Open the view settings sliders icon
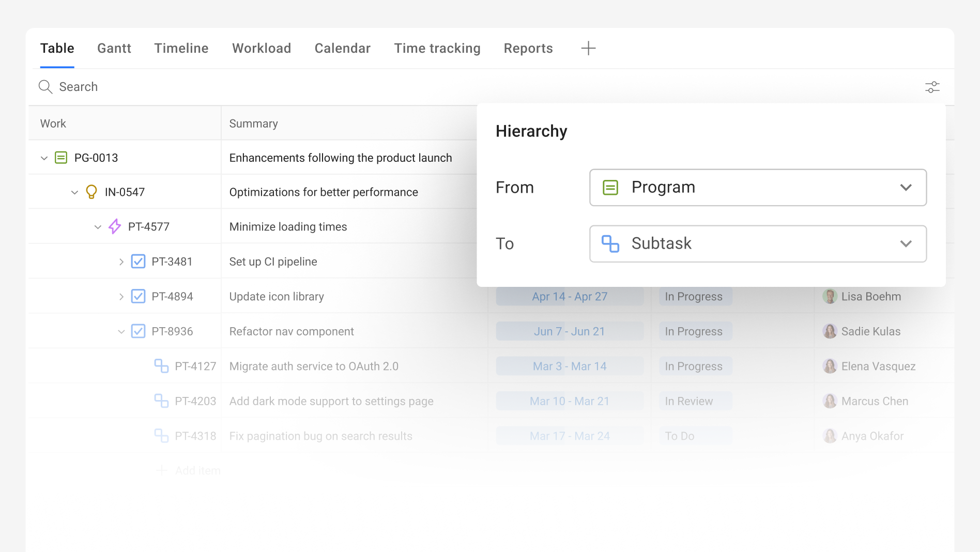The height and width of the screenshot is (552, 980). click(x=932, y=87)
